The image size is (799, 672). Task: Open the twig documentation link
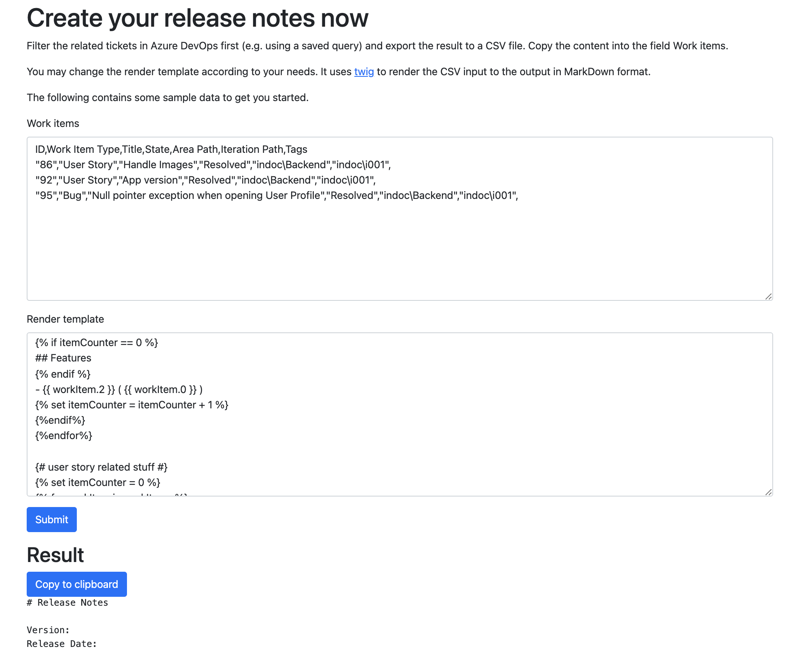[363, 72]
